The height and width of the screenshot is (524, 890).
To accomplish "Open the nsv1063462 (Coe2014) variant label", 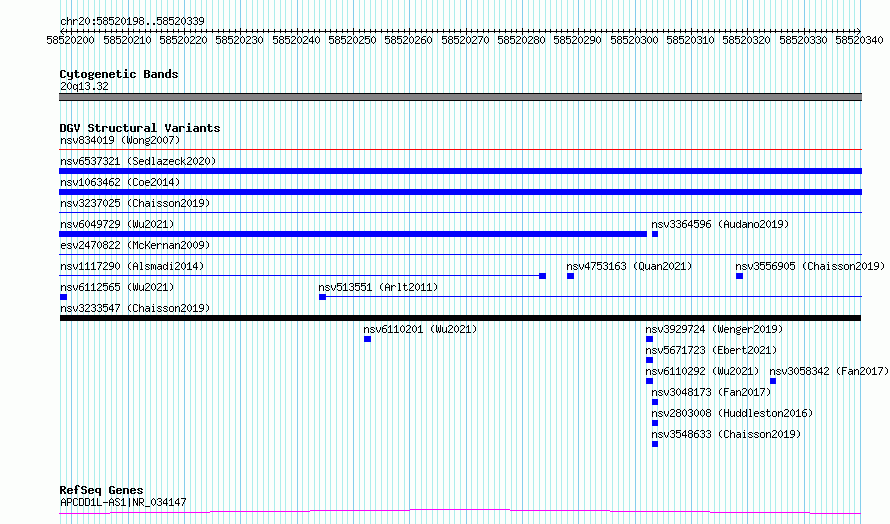I will click(120, 182).
